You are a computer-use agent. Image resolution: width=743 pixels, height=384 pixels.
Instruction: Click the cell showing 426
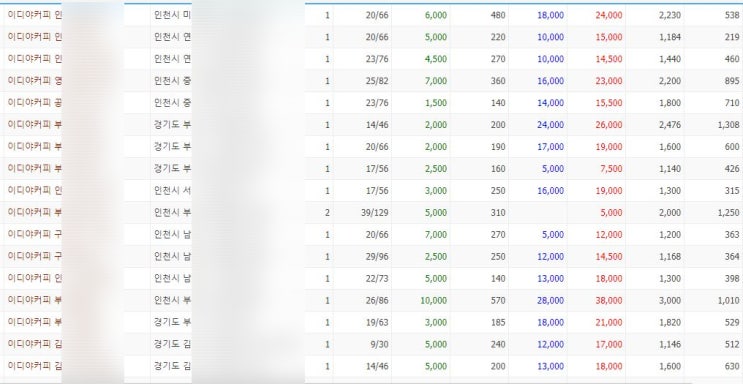coord(732,169)
